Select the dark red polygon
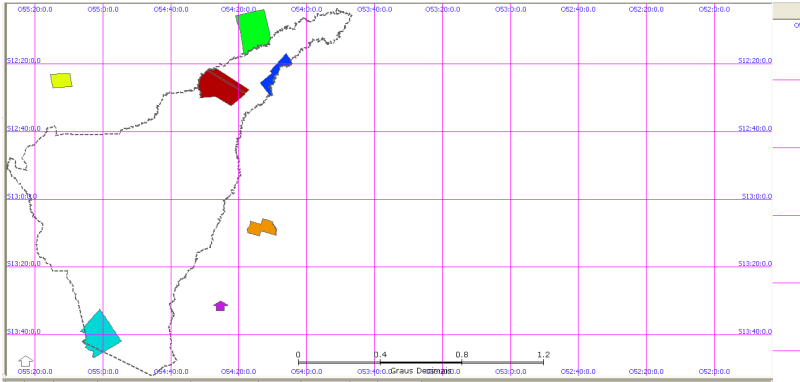The image size is (800, 382). tap(222, 87)
